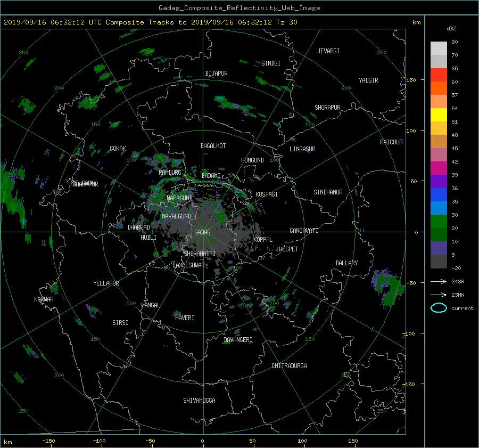Viewport: 479px width, 448px height.
Task: Click the SINDGI city label
Action: point(271,63)
